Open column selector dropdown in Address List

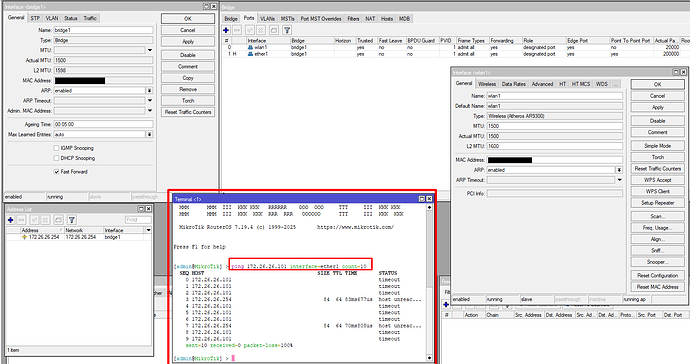click(149, 230)
